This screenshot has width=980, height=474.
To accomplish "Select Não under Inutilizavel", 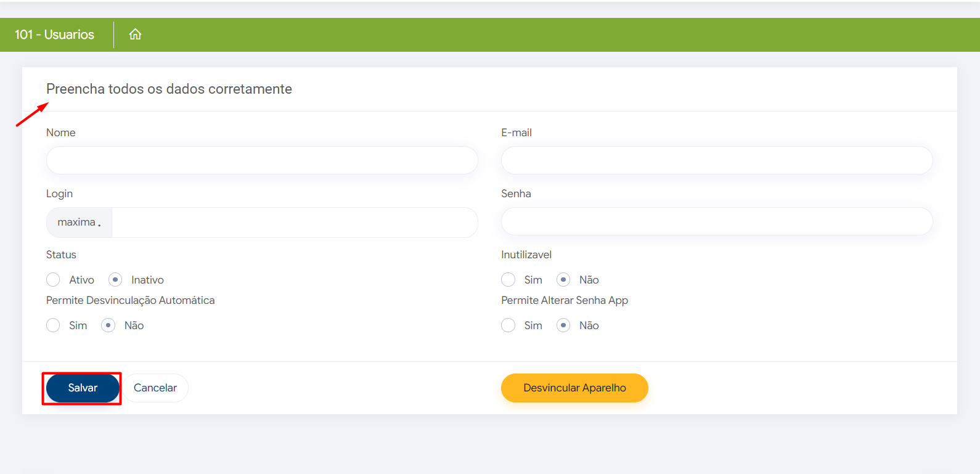I will (x=563, y=280).
